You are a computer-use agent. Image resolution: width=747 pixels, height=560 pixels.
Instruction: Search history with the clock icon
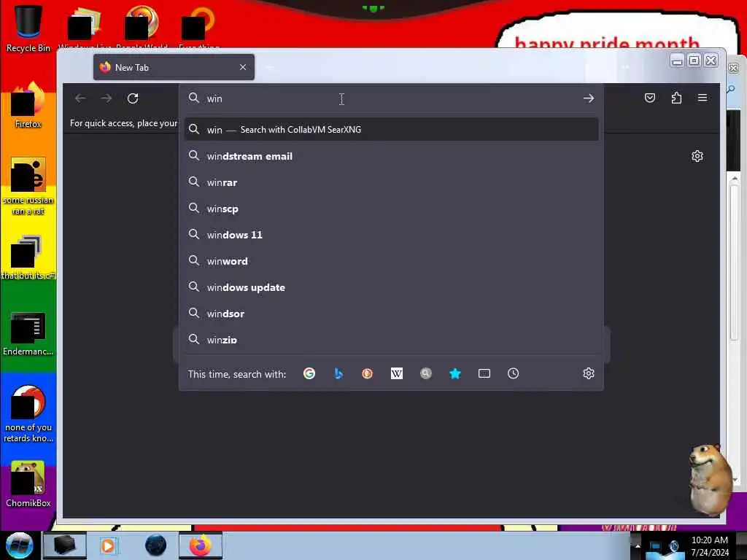513,374
